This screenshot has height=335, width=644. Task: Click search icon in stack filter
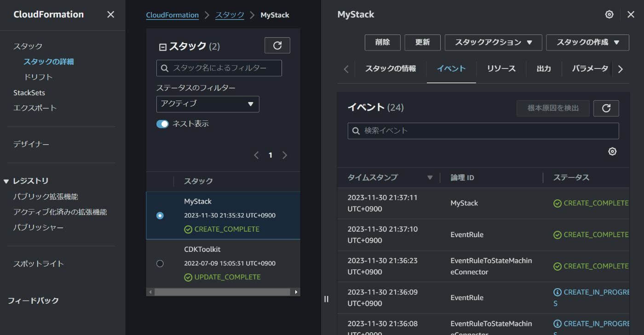(x=165, y=68)
